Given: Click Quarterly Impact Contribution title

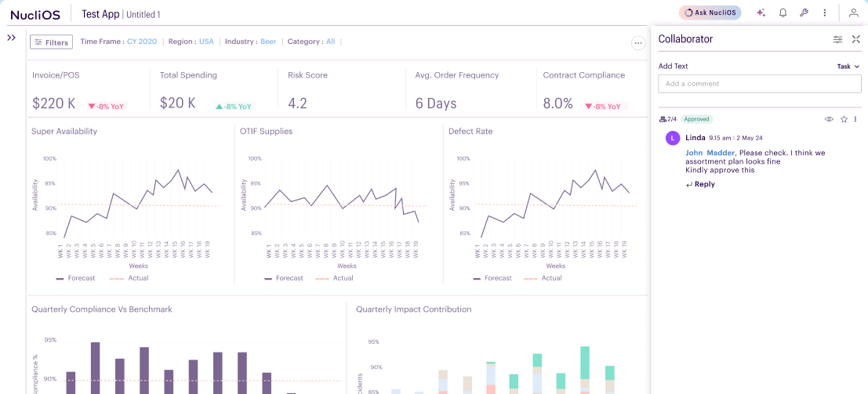Looking at the screenshot, I should (413, 309).
